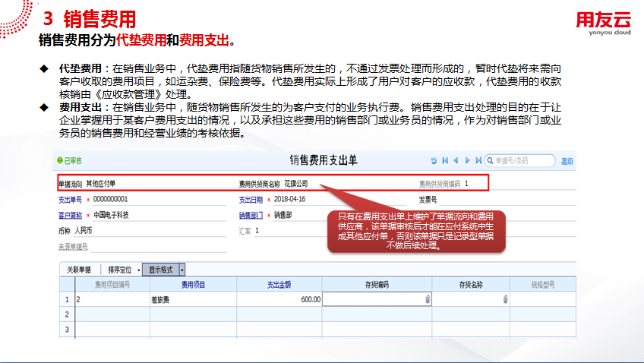Screen dimensions: 644x363
Task: Jump to the first record icon
Action: click(x=445, y=160)
